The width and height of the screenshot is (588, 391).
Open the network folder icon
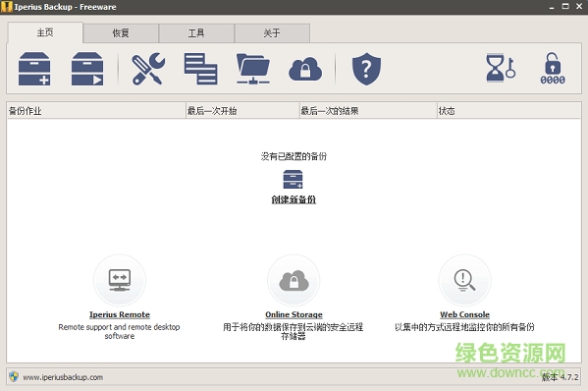click(253, 69)
